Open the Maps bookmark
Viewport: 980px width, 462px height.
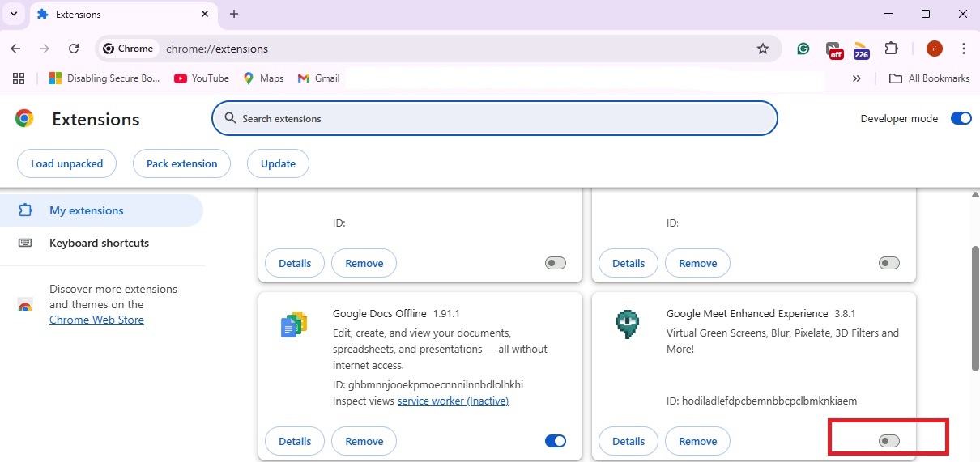pos(263,78)
